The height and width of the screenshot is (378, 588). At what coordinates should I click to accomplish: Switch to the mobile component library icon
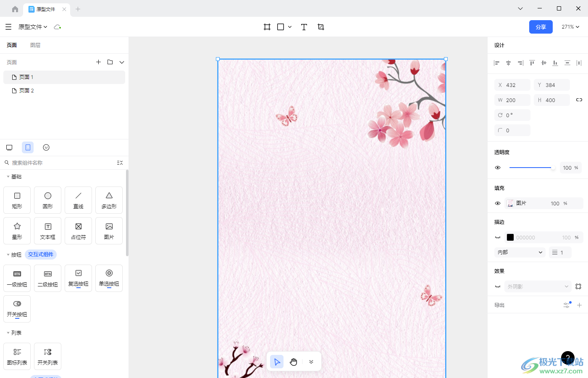[28, 147]
